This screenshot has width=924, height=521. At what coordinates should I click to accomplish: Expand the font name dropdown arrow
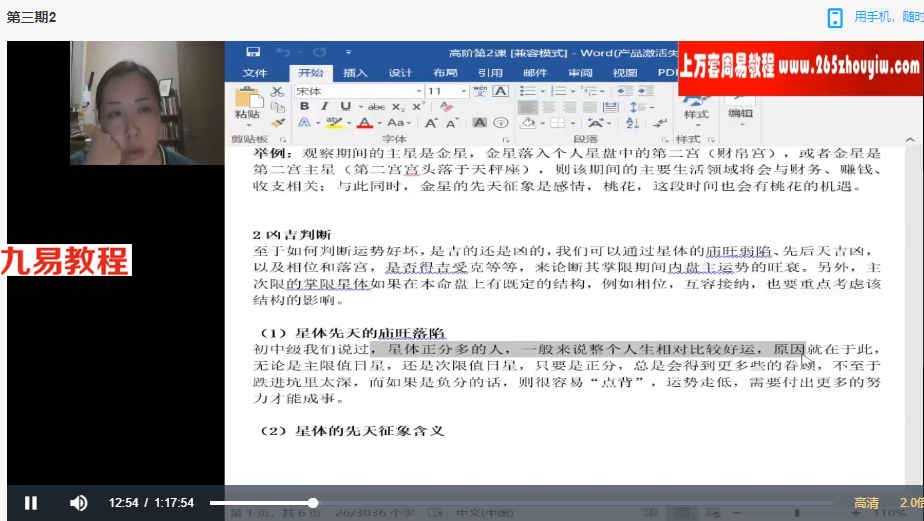[419, 91]
